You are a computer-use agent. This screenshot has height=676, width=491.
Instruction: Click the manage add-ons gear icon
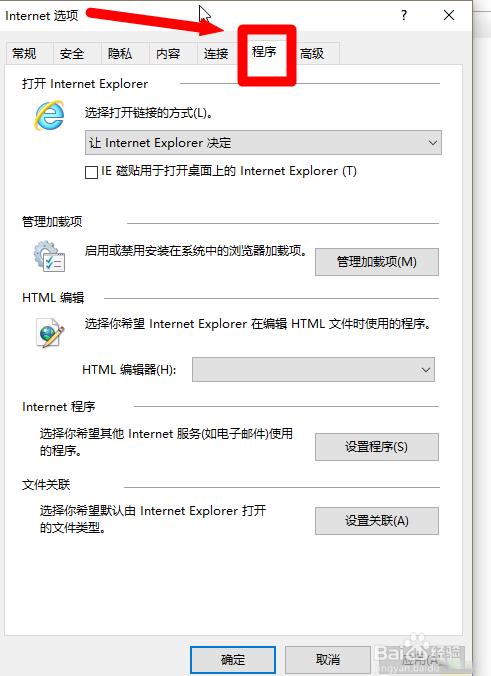pos(49,257)
